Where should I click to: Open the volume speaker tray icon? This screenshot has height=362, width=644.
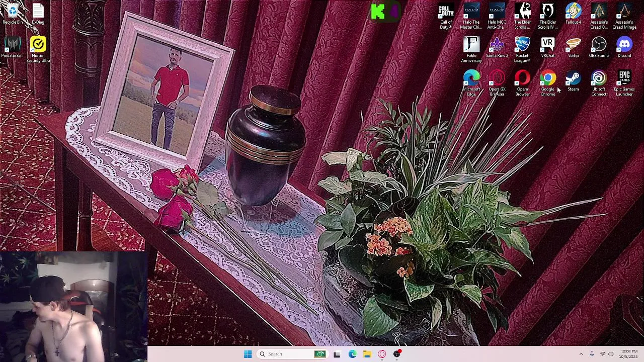point(611,354)
